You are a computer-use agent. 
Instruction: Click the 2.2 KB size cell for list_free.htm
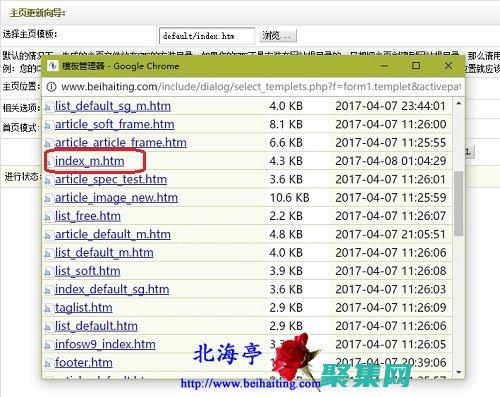(286, 216)
